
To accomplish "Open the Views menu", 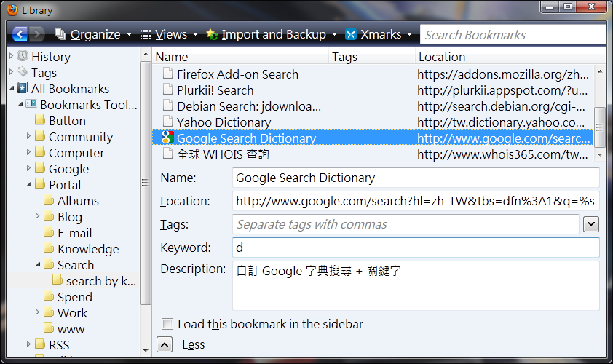I will pos(169,34).
